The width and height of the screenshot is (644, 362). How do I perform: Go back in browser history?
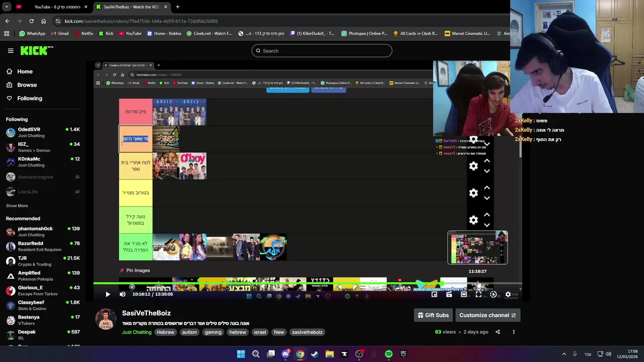click(x=7, y=21)
